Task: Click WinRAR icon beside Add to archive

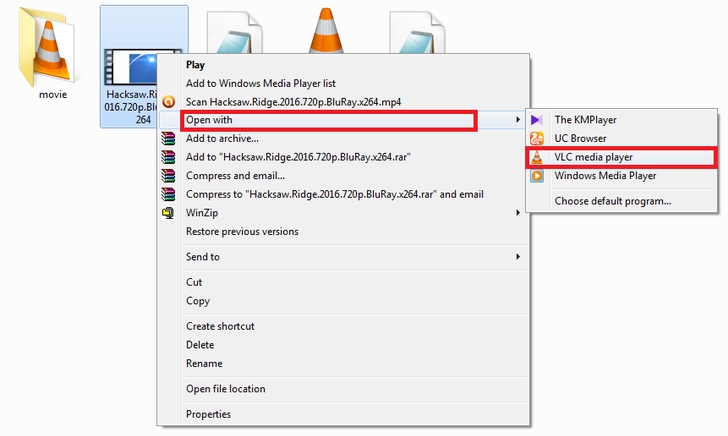Action: (169, 138)
